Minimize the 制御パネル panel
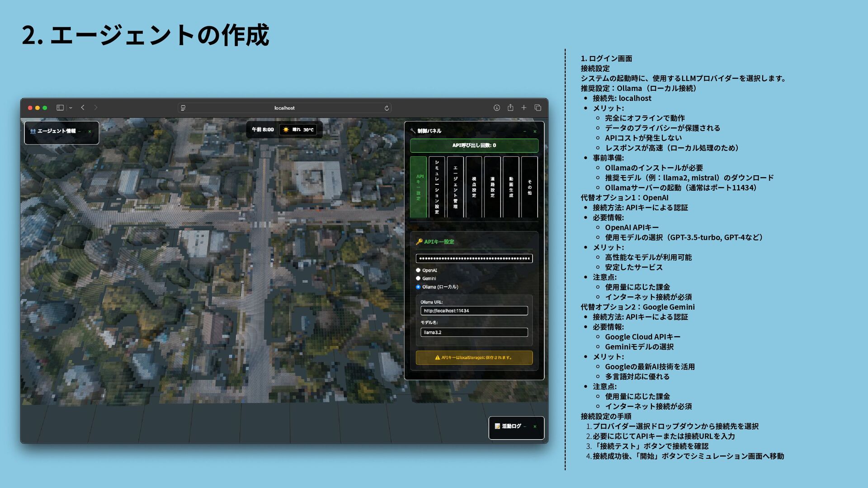The height and width of the screenshot is (488, 868). pyautogui.click(x=524, y=131)
